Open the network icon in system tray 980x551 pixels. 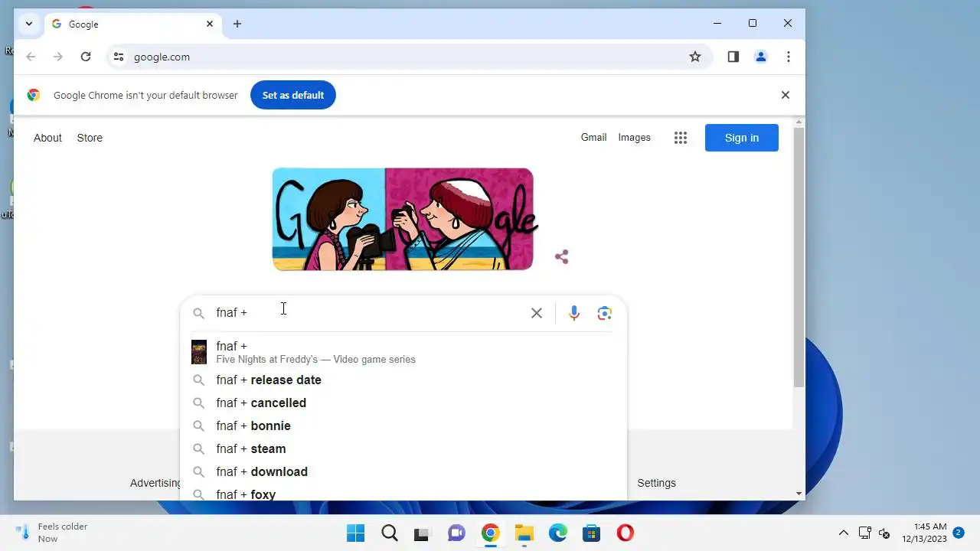864,533
